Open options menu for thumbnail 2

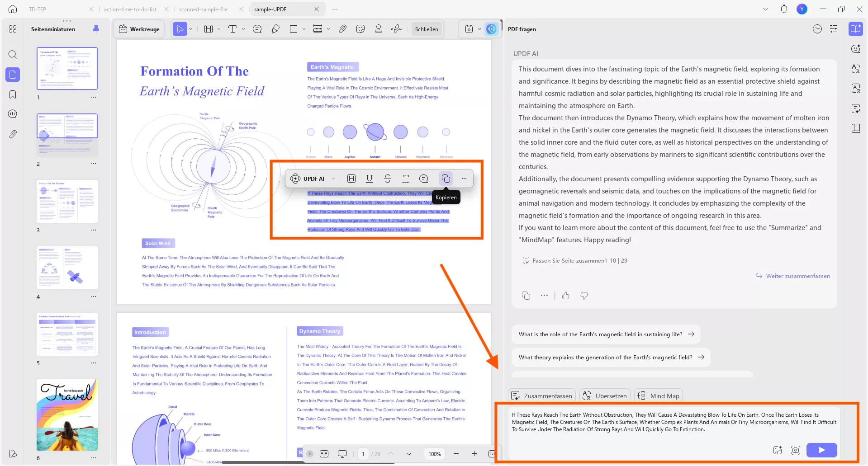(x=94, y=164)
